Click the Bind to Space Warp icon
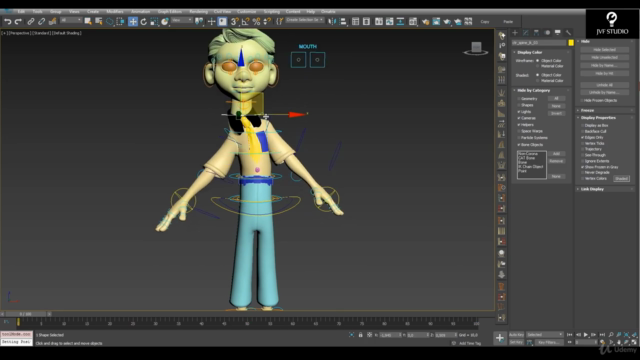640x360 pixels. click(52, 22)
